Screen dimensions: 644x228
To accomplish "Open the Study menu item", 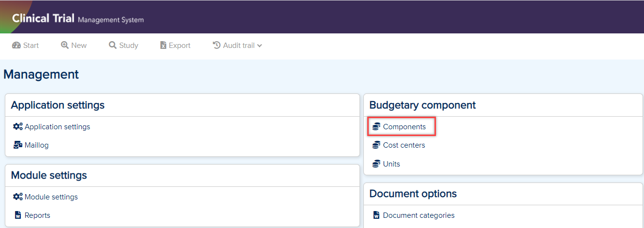I will tap(123, 46).
